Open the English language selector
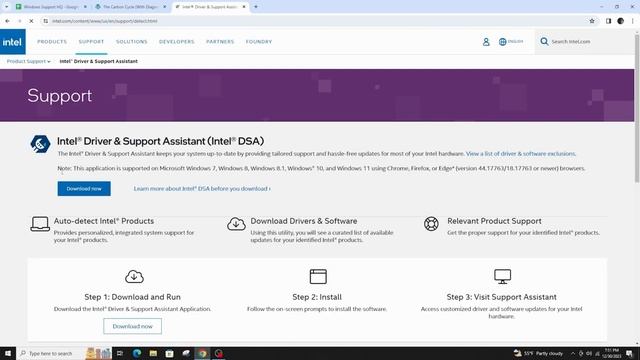The height and width of the screenshot is (360, 640). 511,42
